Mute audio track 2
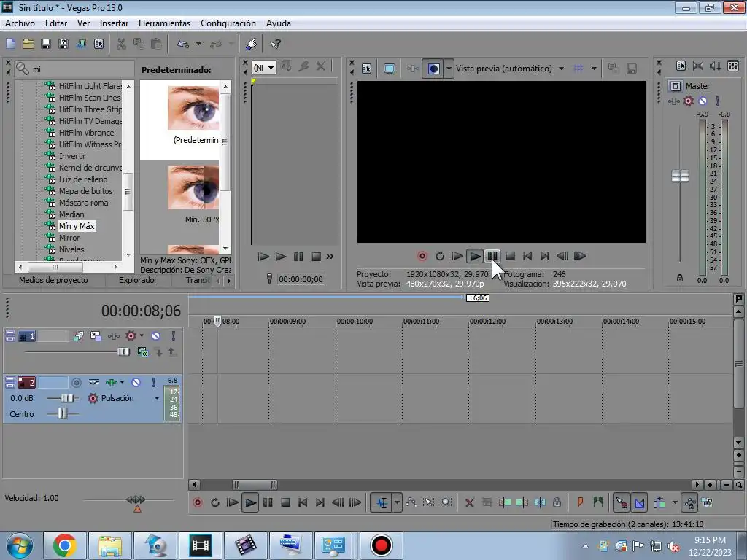 [136, 382]
